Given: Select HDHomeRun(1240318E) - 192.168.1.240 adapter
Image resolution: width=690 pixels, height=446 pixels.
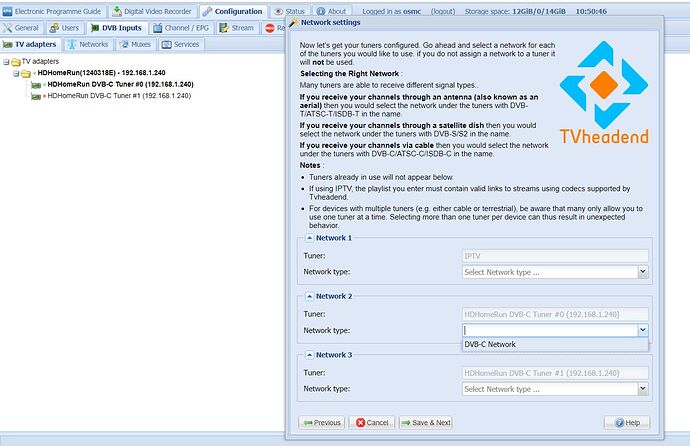Looking at the screenshot, I should 101,73.
